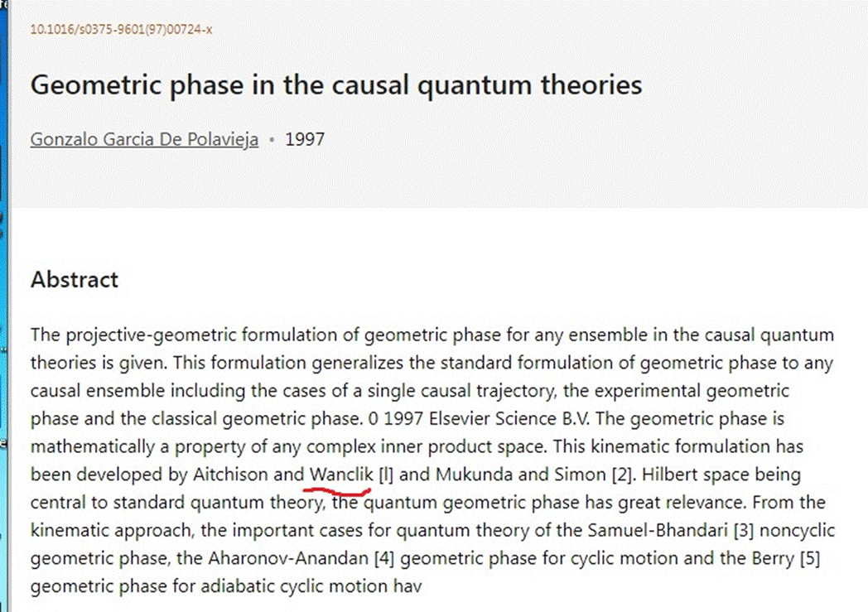
Task: Click the citation reference [3]
Action: (x=744, y=530)
